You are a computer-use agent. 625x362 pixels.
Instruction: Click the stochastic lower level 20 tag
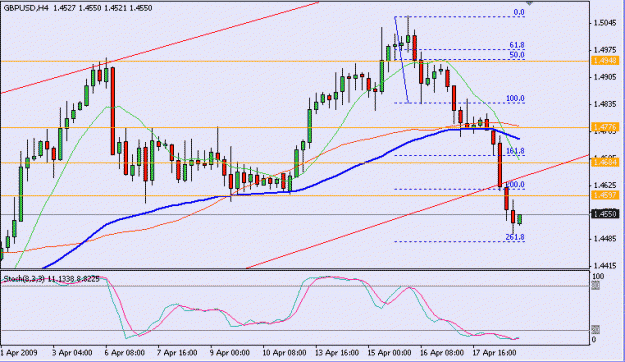point(596,330)
